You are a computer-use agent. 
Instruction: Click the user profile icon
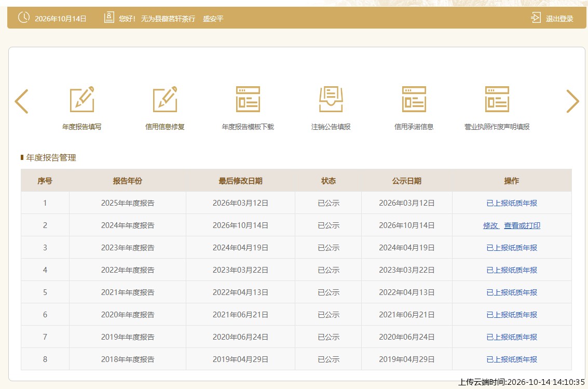tap(109, 17)
